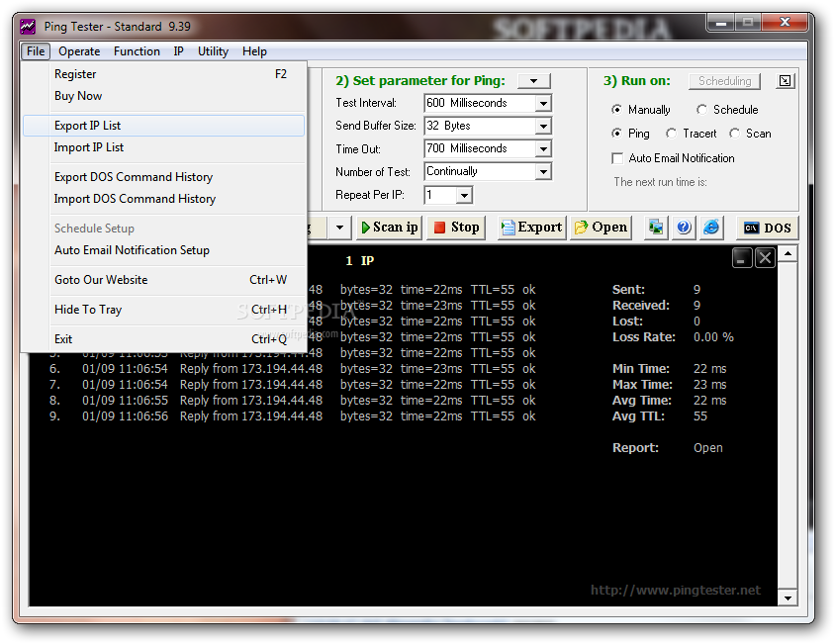Viewport: 835px width, 644px height.
Task: Select Hide To Tray menu entry
Action: pyautogui.click(x=164, y=310)
